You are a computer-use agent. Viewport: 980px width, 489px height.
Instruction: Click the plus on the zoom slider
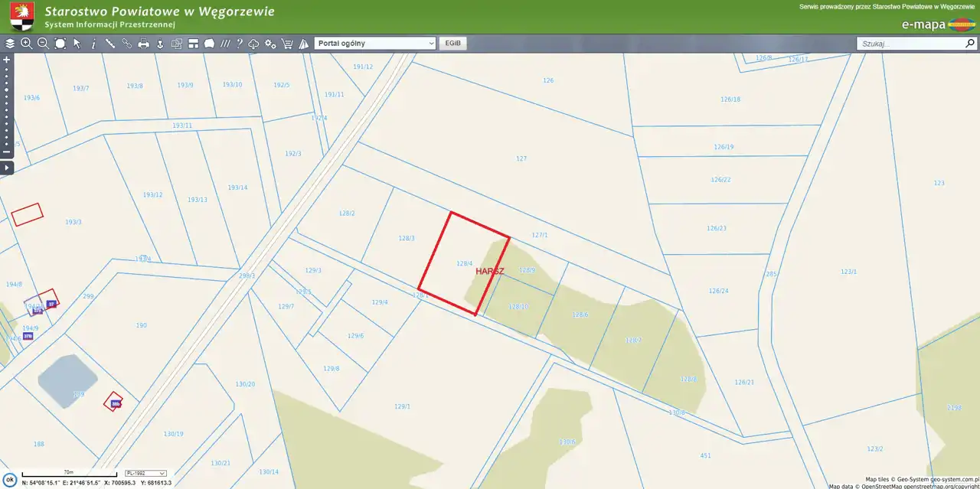7,59
